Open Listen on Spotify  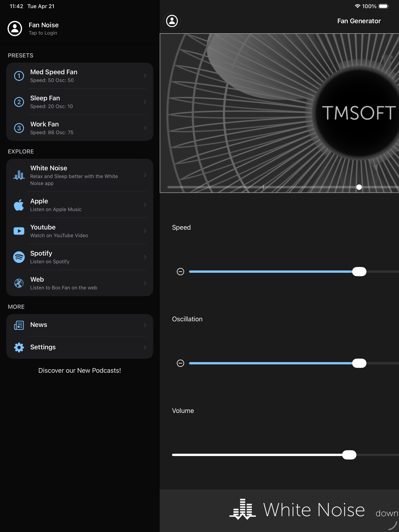[50, 262]
